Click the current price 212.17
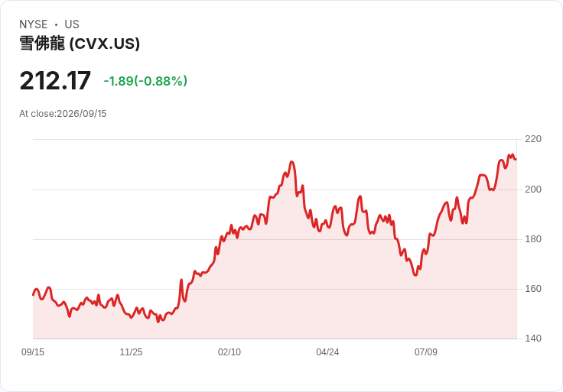This screenshot has height=392, width=563. click(55, 81)
